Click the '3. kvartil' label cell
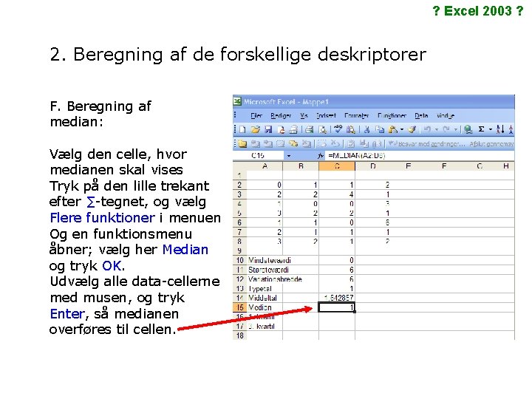 (x=265, y=327)
